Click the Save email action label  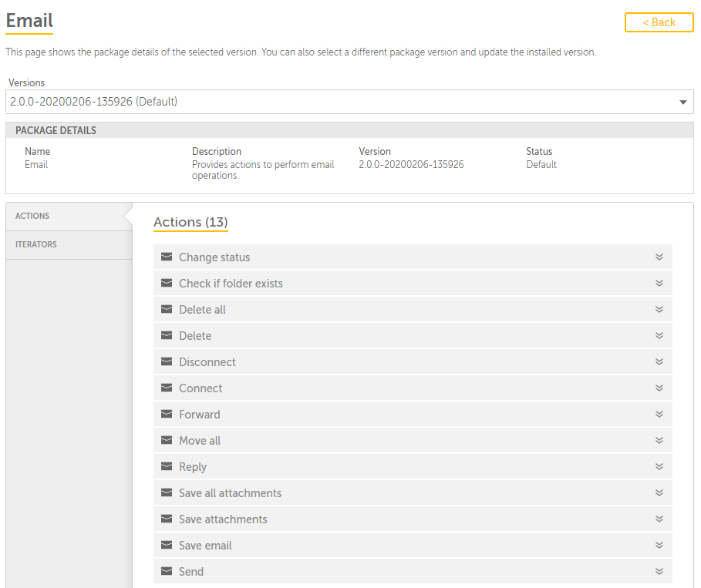[205, 546]
